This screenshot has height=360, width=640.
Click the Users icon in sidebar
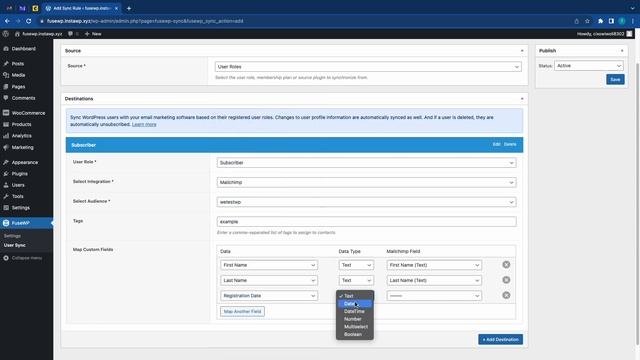click(6, 185)
